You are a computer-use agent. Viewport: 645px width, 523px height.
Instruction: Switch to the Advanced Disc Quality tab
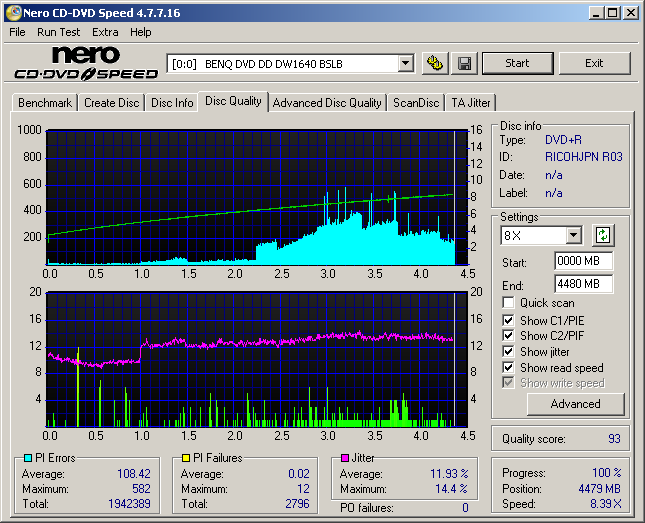pyautogui.click(x=327, y=103)
